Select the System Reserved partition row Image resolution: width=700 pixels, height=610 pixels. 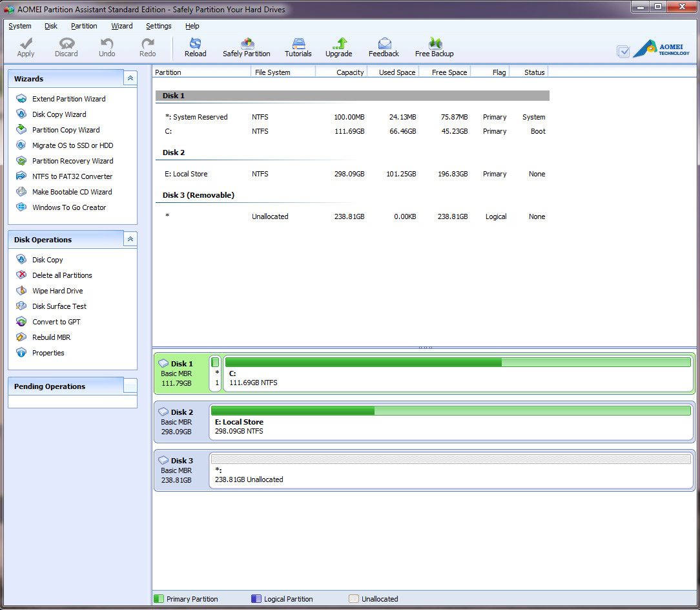(x=352, y=117)
